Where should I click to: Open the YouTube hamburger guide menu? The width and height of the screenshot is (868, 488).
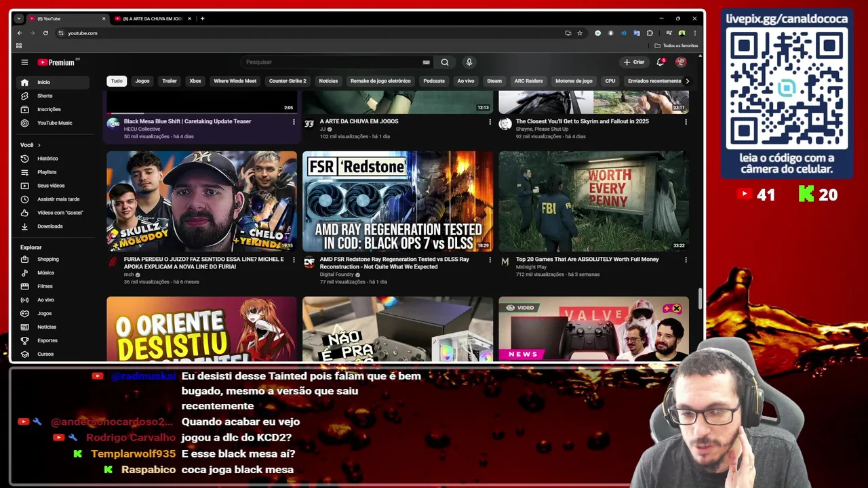[24, 62]
